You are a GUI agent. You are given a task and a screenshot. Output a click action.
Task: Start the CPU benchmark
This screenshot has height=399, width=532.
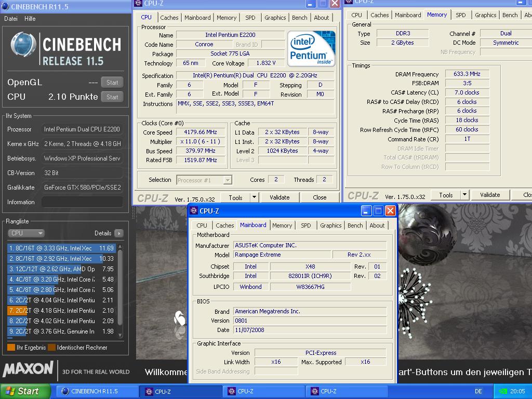click(x=112, y=97)
